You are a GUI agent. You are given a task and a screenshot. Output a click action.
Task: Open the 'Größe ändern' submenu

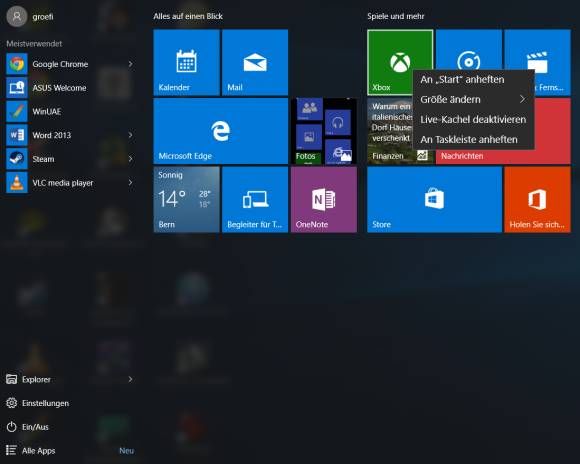473,100
